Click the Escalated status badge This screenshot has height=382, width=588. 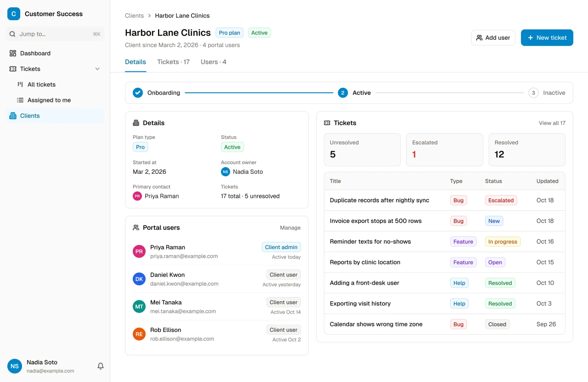point(501,200)
